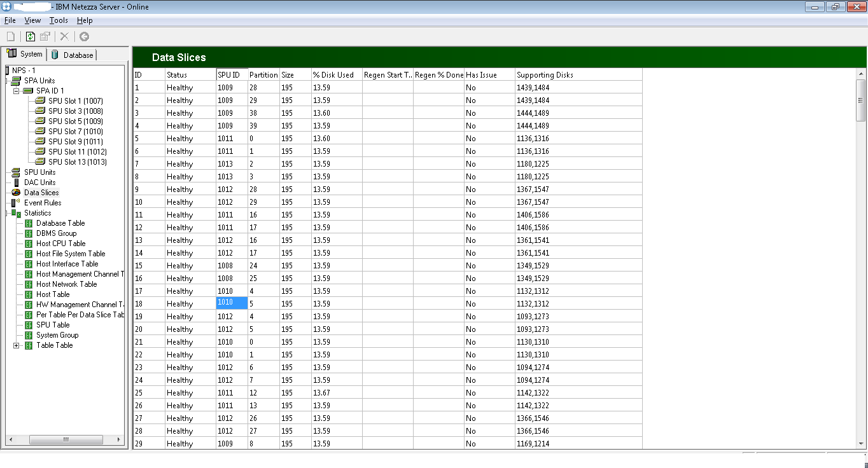Switch to the Database tab
The image size is (868, 468).
coord(72,55)
